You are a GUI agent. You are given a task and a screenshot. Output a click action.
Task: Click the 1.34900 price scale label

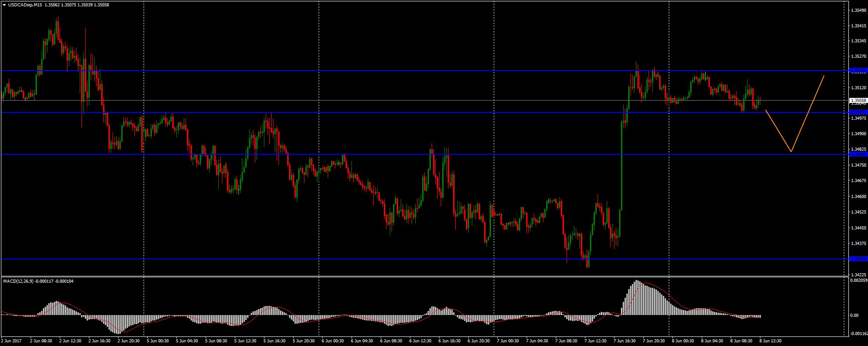(x=858, y=134)
